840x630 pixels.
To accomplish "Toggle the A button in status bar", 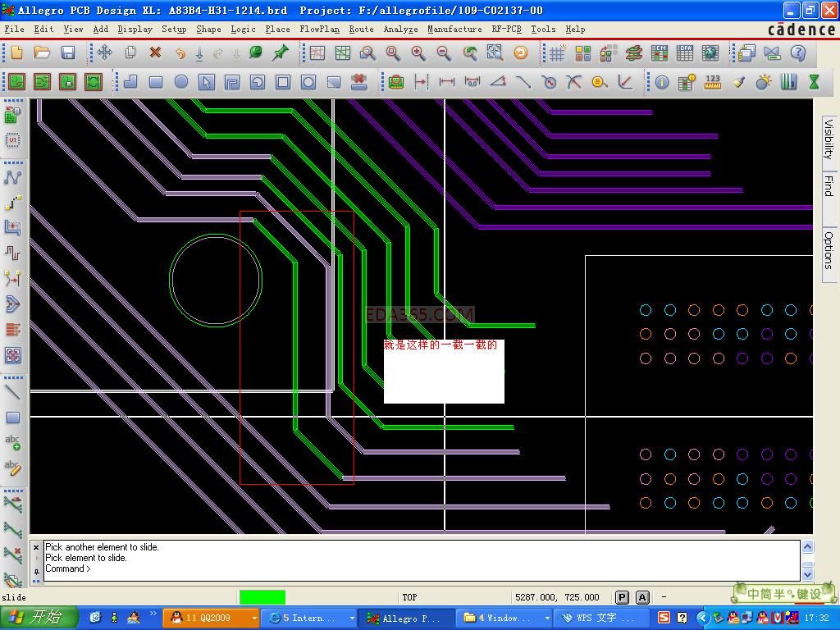I will click(x=642, y=597).
